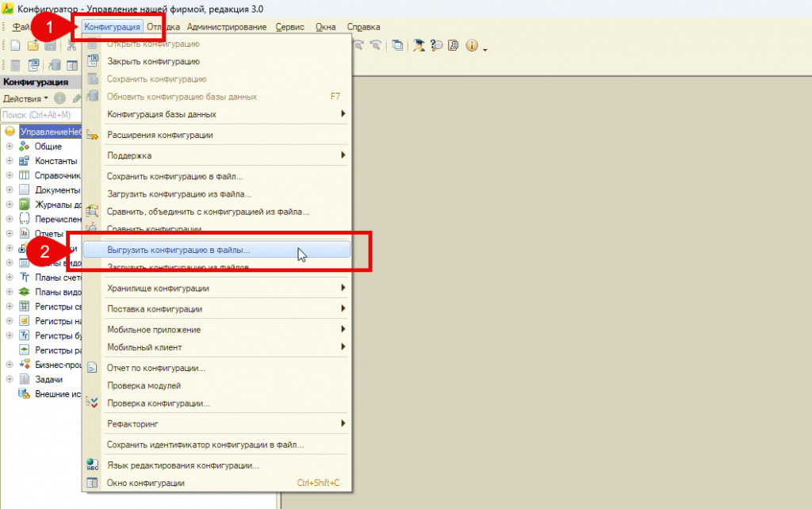This screenshot has width=812, height=509.
Task: Open the Окна menu
Action: [326, 27]
